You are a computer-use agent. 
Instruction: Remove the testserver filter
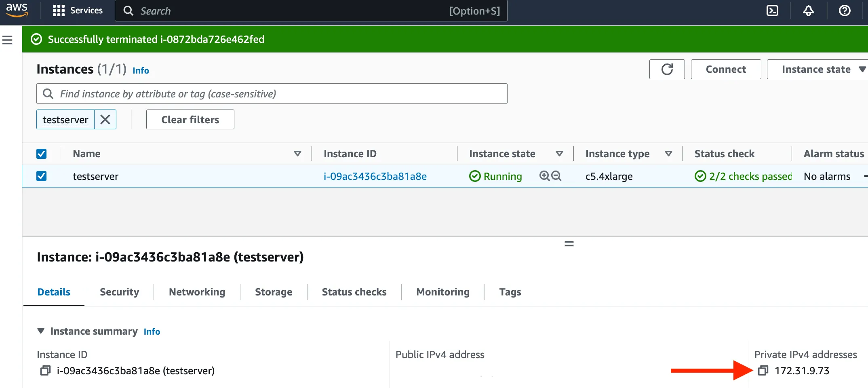[x=105, y=120]
